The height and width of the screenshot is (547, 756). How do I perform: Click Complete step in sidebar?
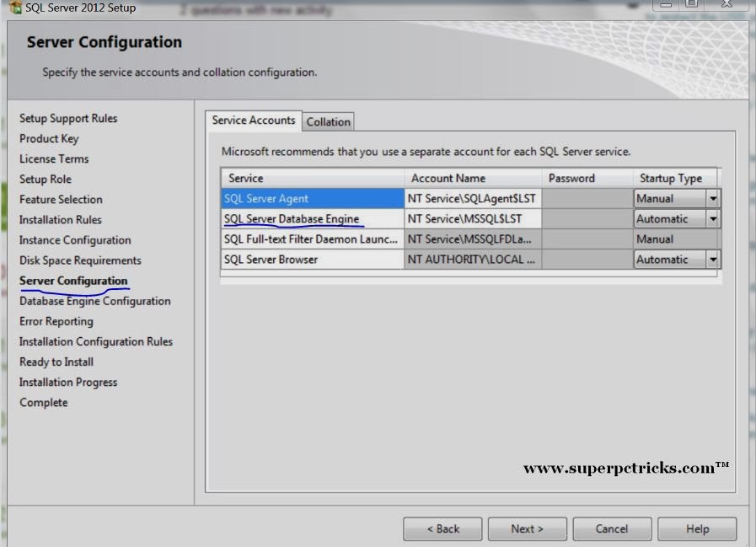(x=43, y=402)
